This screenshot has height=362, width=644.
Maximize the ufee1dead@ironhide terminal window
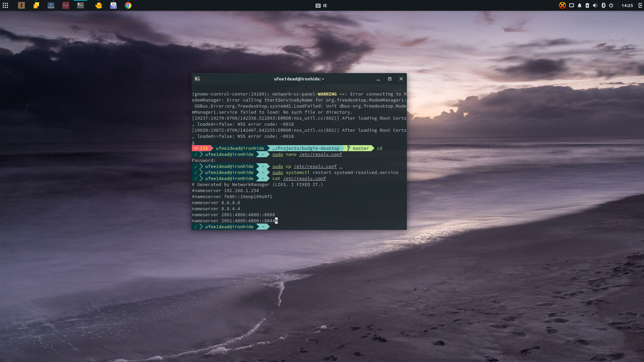390,79
